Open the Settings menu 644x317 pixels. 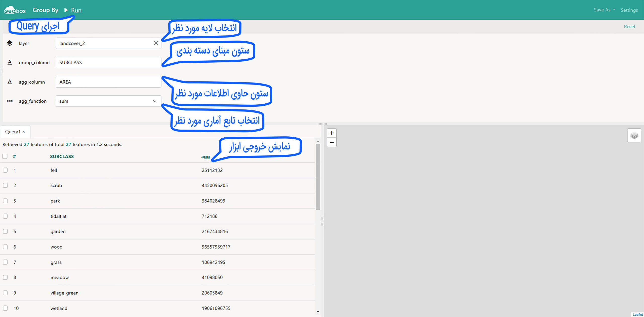[x=629, y=10]
